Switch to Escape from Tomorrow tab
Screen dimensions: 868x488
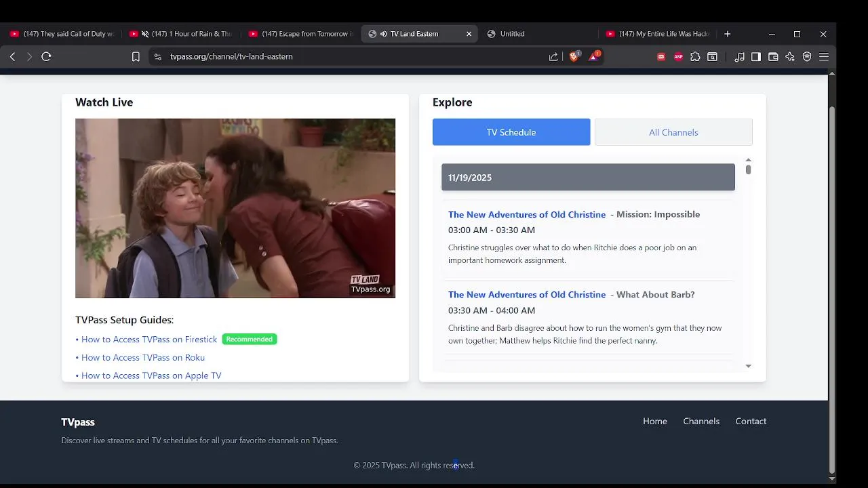point(300,34)
